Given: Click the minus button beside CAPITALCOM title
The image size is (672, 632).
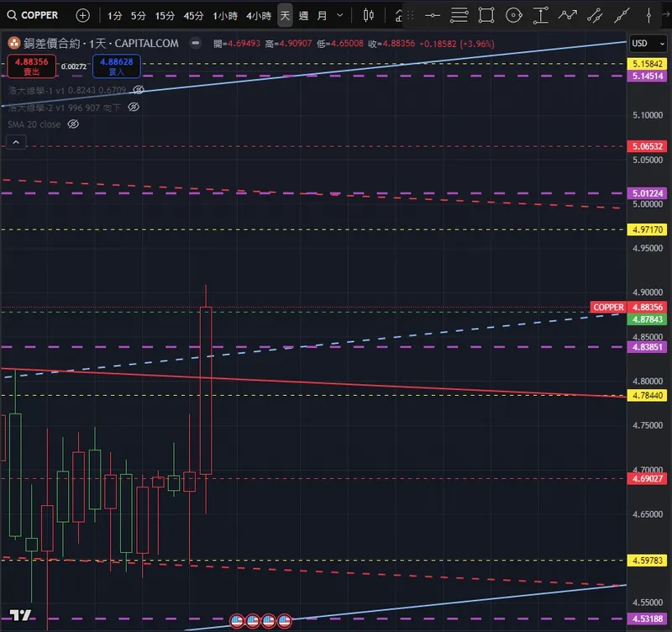Looking at the screenshot, I should pos(196,44).
